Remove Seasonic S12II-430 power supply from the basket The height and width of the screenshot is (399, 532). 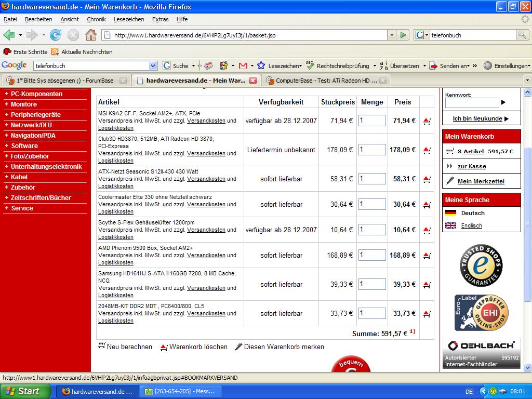(x=427, y=179)
